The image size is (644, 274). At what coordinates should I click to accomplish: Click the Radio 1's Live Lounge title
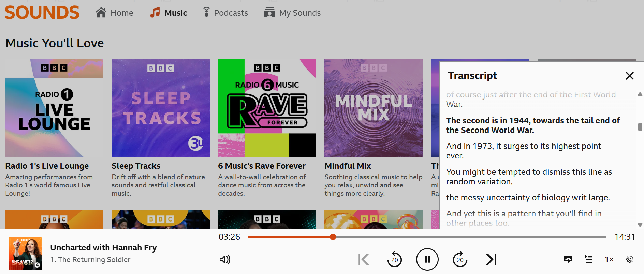47,166
